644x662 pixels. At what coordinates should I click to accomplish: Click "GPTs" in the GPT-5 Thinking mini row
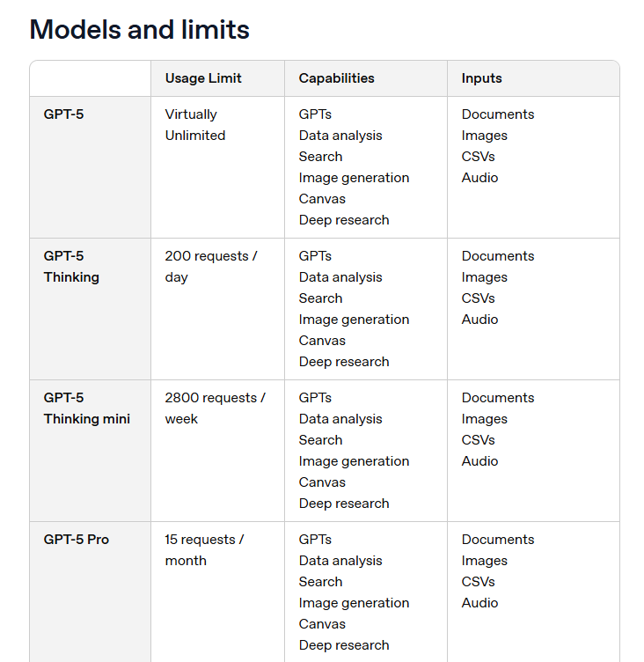(x=315, y=398)
